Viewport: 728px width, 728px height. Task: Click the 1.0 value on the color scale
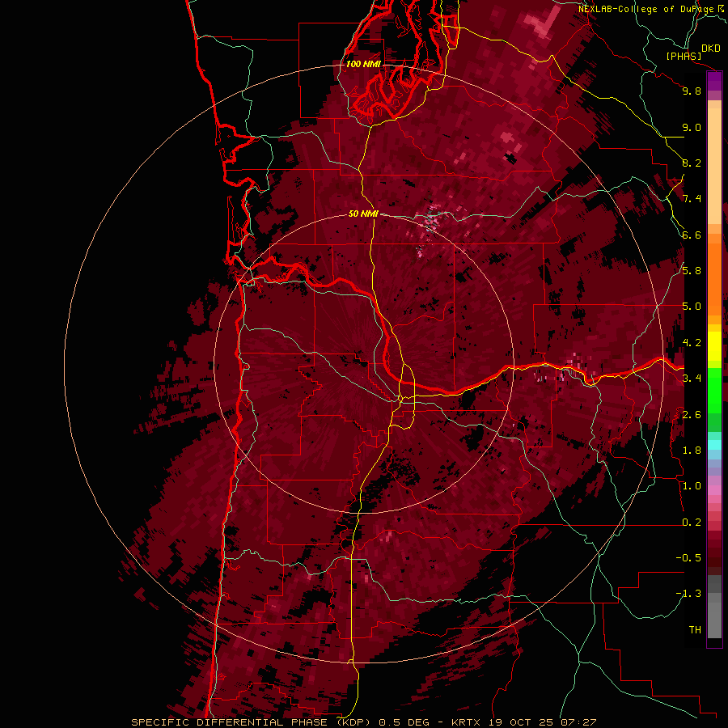click(x=692, y=486)
